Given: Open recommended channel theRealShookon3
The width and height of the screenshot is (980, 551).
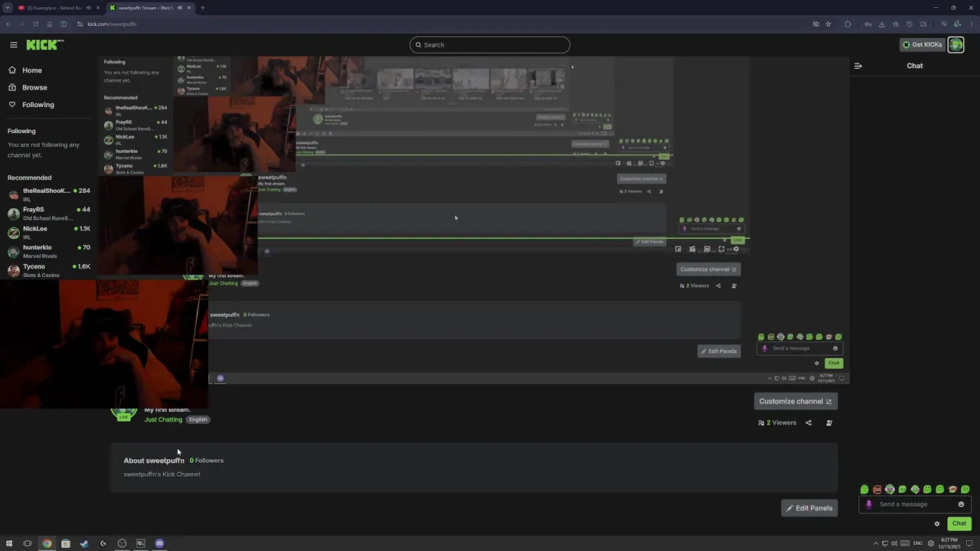Looking at the screenshot, I should point(49,194).
